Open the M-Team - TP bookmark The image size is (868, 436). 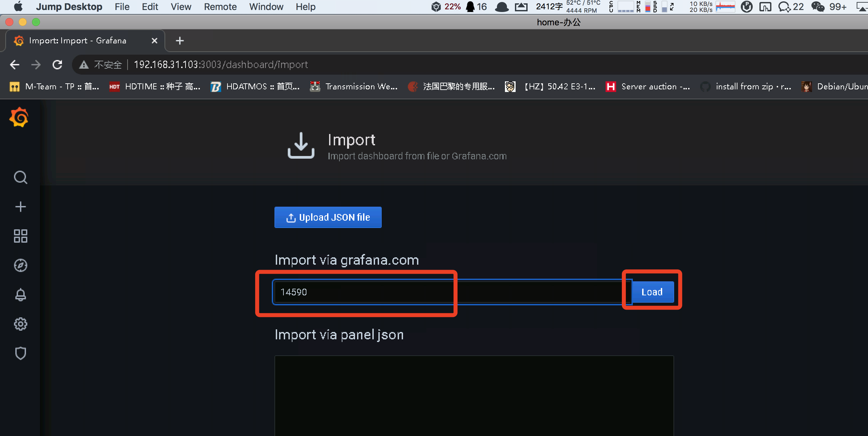54,87
